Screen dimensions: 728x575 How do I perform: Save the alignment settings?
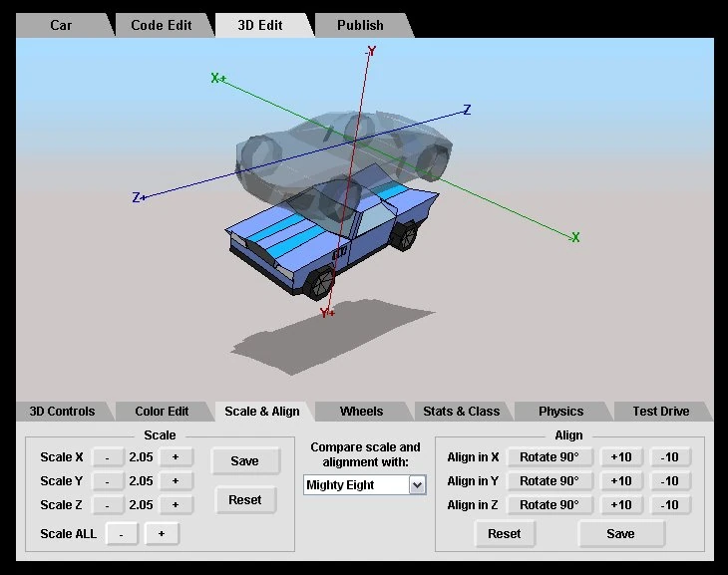(620, 534)
